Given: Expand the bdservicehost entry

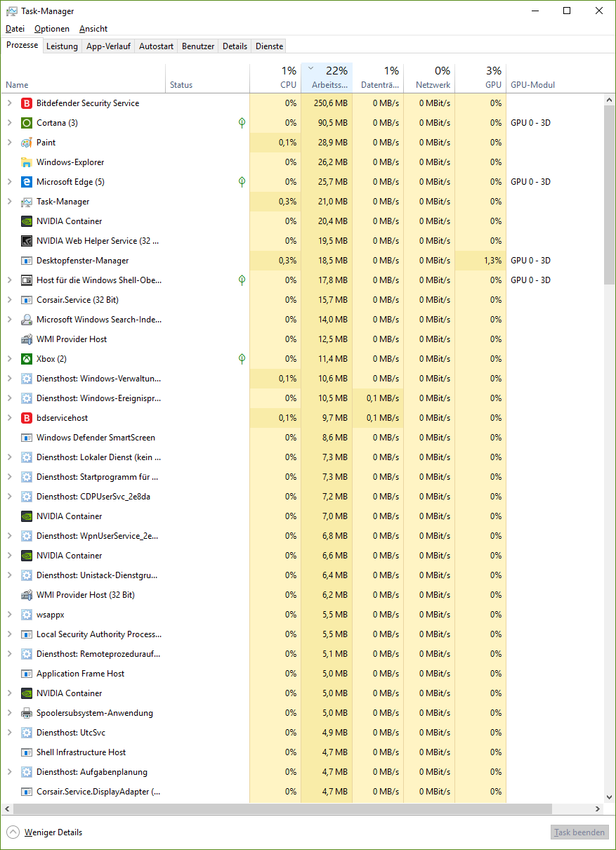Looking at the screenshot, I should click(9, 418).
